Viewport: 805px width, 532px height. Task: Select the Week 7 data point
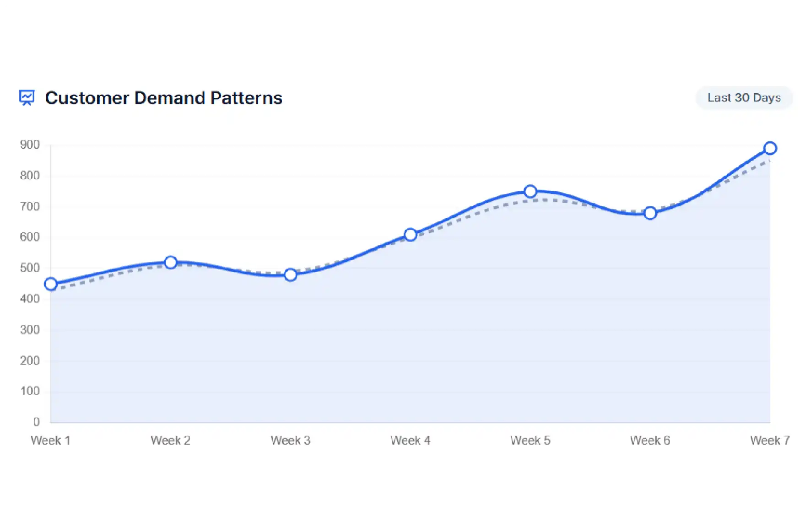(x=770, y=148)
